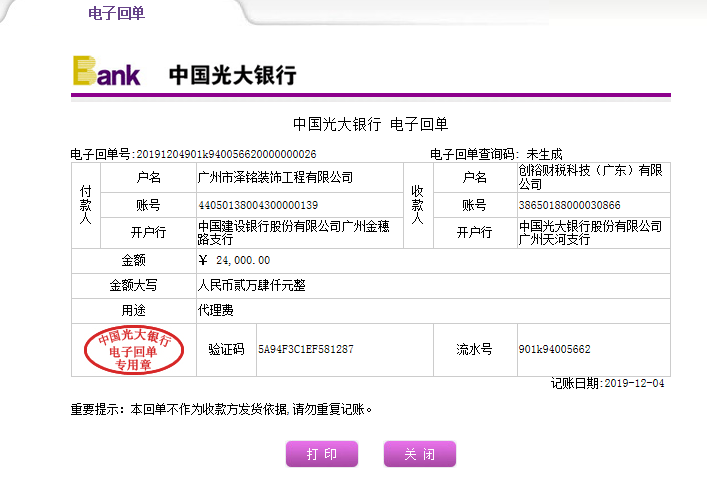Click the 打印 print button
This screenshot has width=707, height=500.
(x=322, y=454)
